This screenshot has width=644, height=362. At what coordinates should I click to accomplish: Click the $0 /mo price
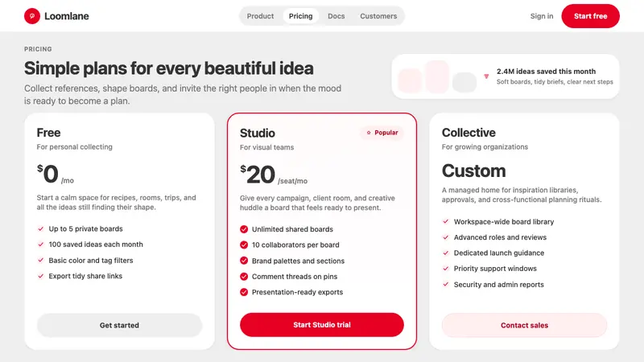tap(56, 174)
